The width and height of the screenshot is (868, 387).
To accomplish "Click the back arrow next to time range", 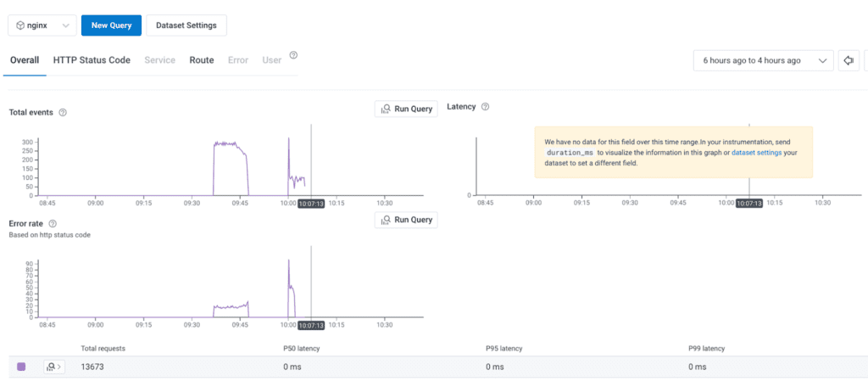I will point(849,61).
